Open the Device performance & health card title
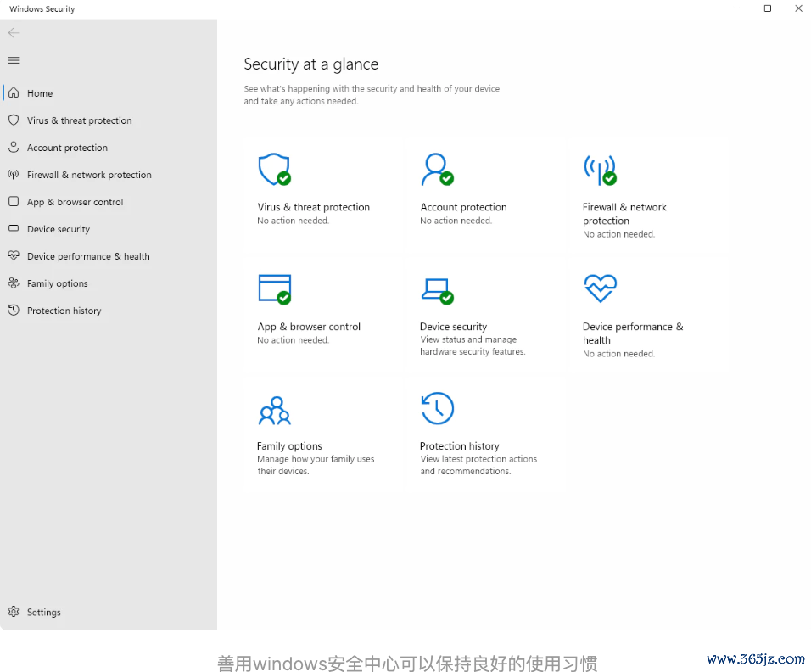Screen dimensions: 811x672 (633, 333)
